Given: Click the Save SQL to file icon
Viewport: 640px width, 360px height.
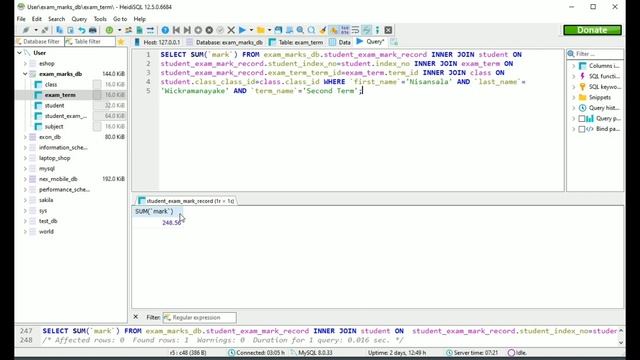Looking at the screenshot, I should tap(278, 30).
